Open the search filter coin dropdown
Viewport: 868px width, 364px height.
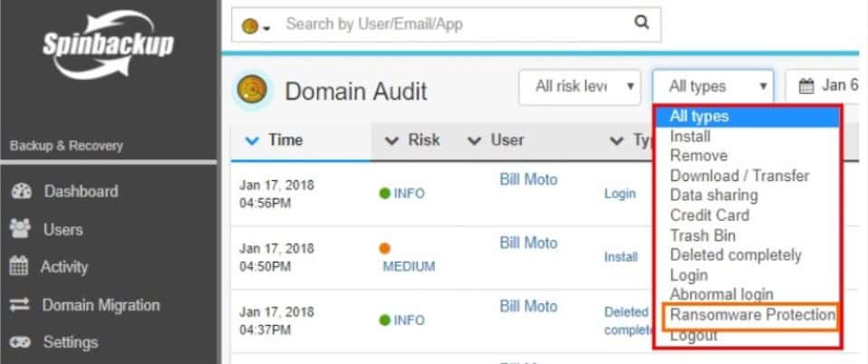[x=256, y=25]
